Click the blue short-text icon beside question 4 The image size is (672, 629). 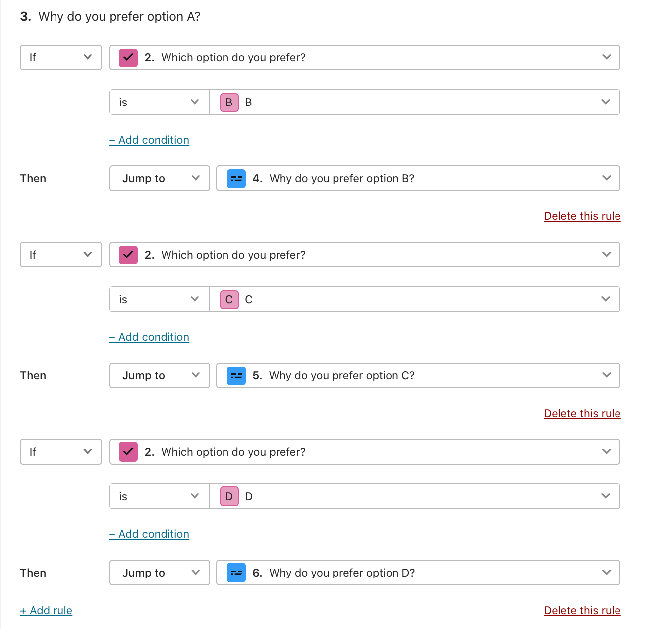coord(236,178)
